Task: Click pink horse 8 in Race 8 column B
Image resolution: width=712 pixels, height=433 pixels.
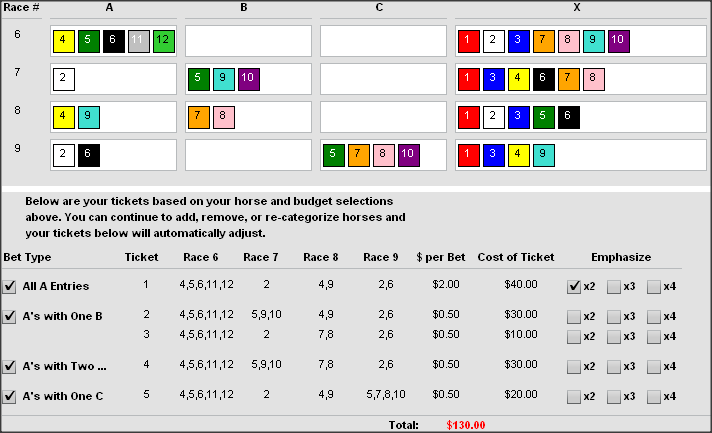Action: coord(223,117)
